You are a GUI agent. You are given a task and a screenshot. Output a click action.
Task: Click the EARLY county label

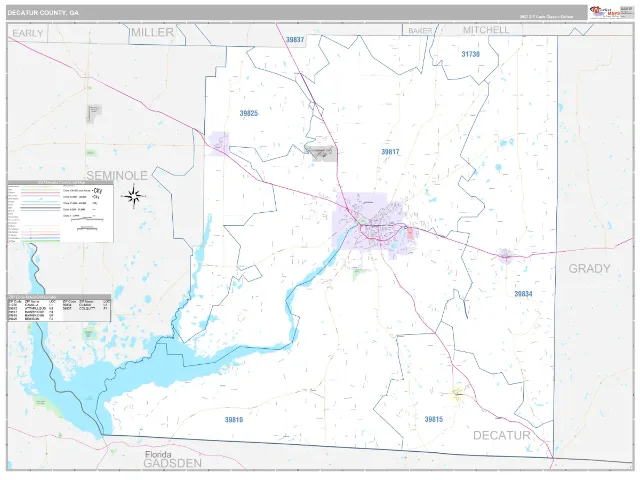point(28,33)
